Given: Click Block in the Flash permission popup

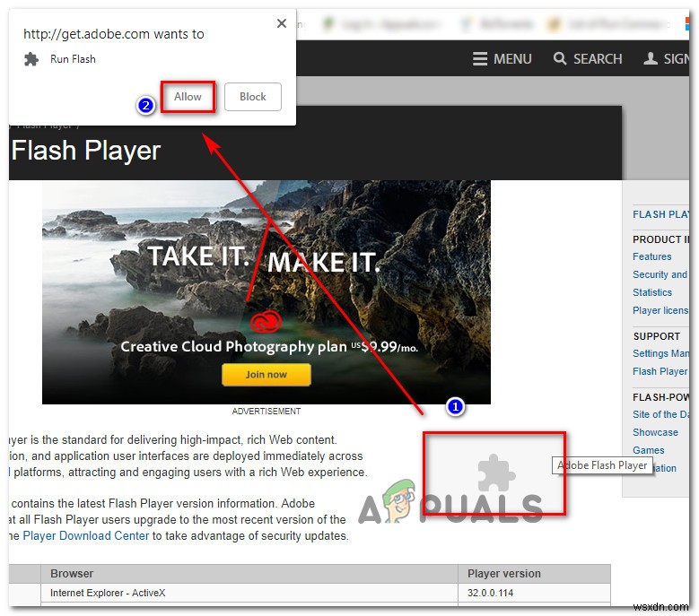Looking at the screenshot, I should (x=253, y=97).
